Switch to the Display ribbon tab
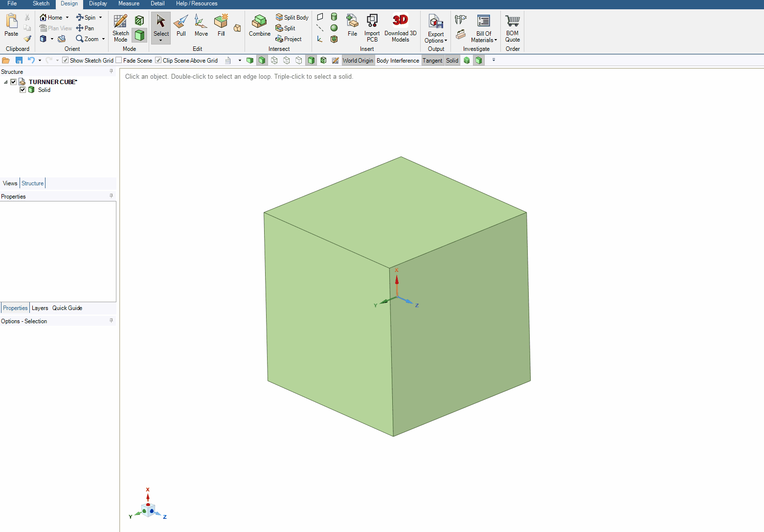764x532 pixels. (98, 3)
